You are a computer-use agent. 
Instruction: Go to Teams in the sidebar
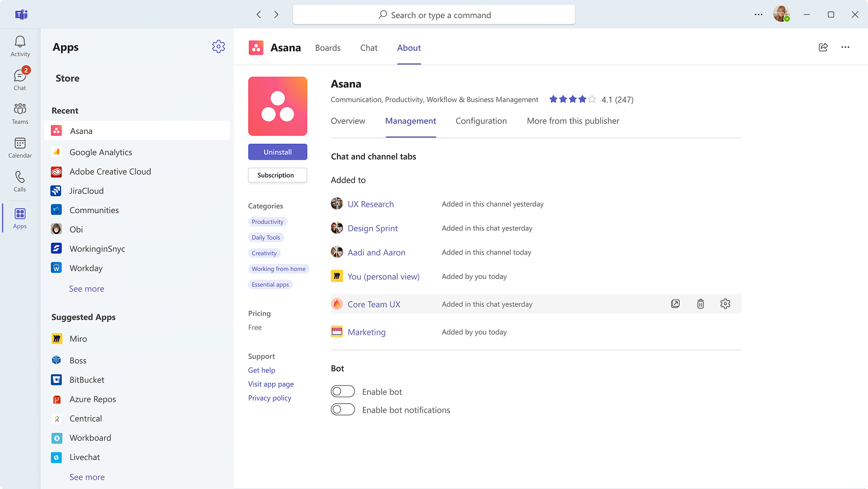pos(20,114)
